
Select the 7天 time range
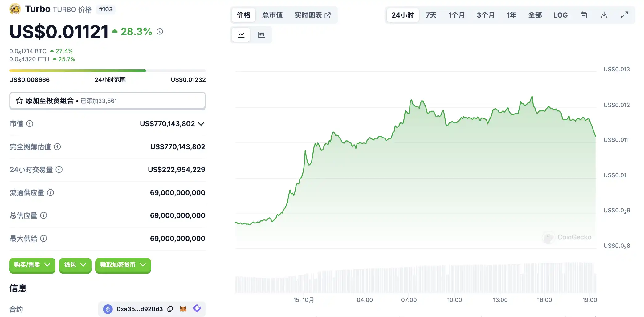tap(431, 15)
